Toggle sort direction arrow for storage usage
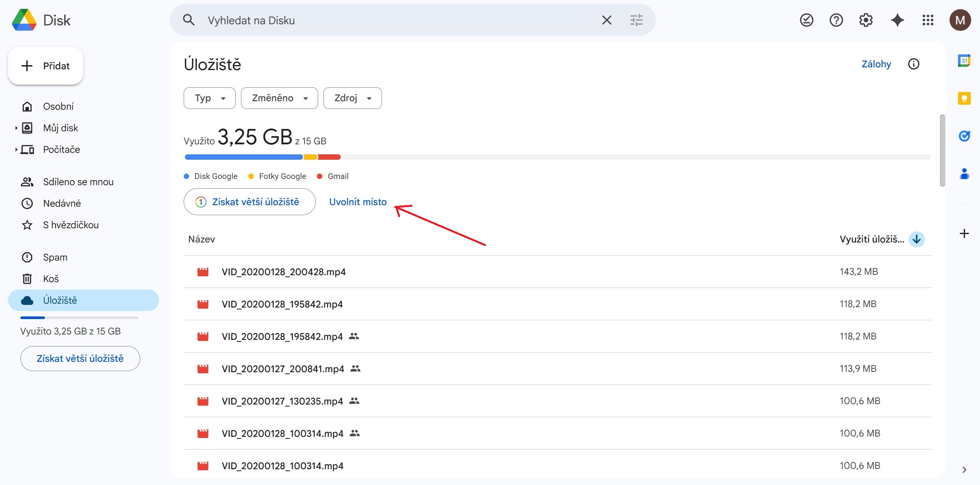 pos(916,239)
